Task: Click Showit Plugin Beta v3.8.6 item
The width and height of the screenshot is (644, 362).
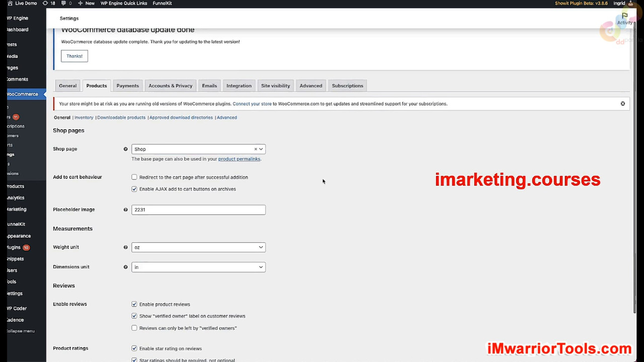Action: [581, 3]
